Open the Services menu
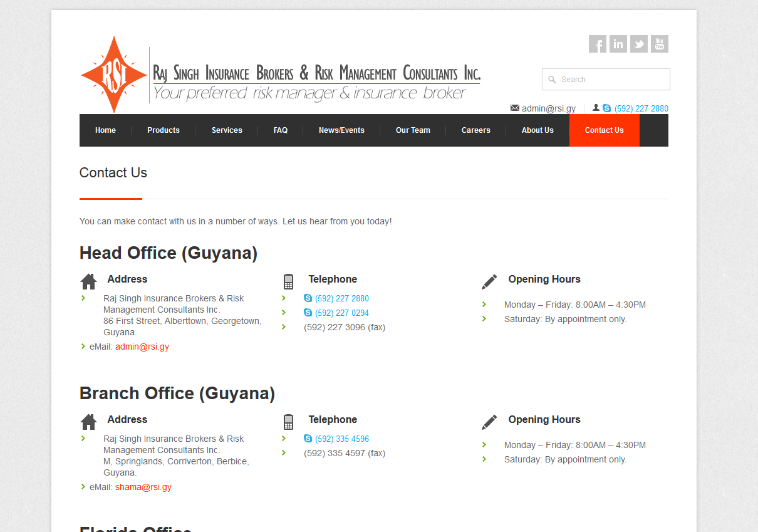Viewport: 758px width, 532px height. (x=227, y=130)
